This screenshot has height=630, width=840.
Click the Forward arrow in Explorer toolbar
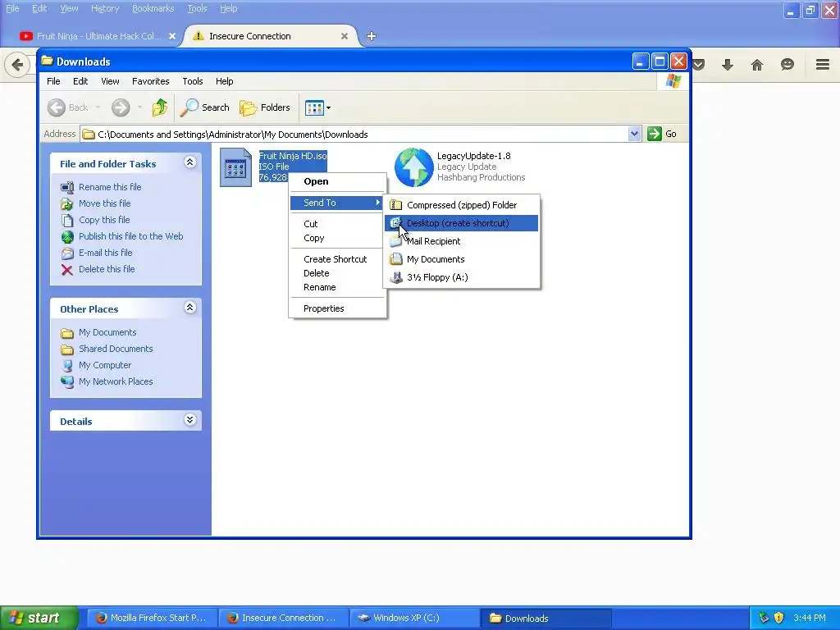click(121, 107)
